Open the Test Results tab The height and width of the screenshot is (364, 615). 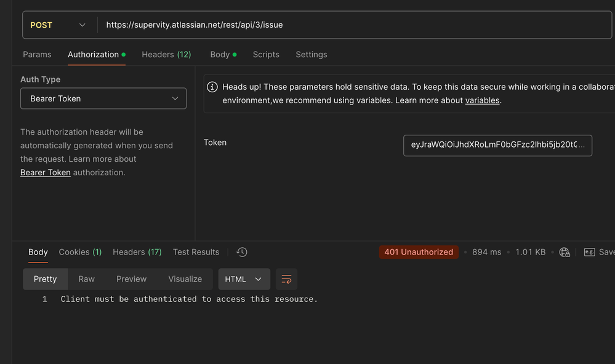195,252
